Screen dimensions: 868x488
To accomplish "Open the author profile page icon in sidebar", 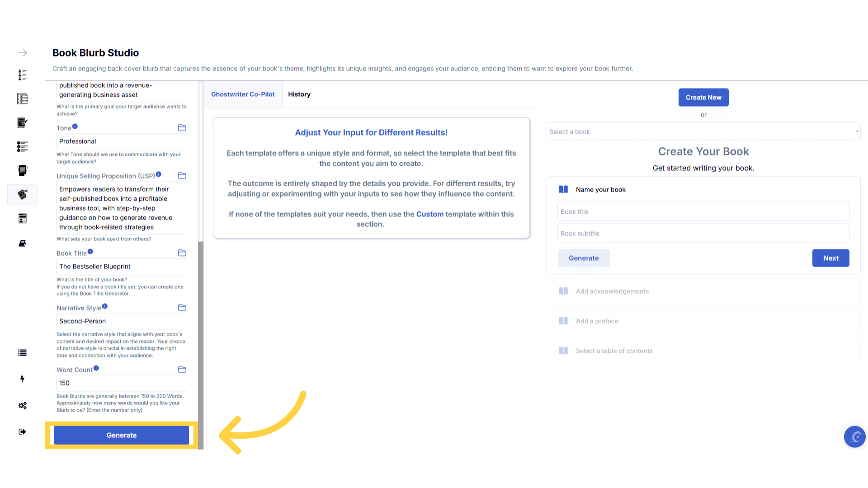I will point(23,219).
